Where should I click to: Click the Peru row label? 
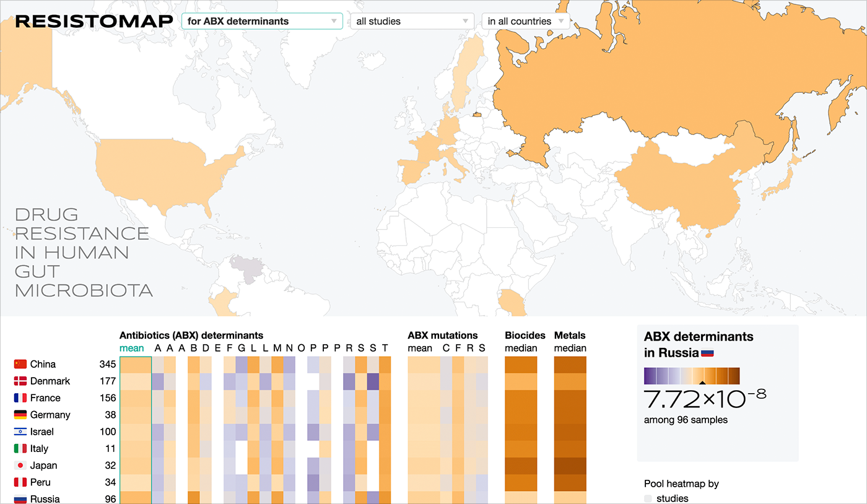[41, 482]
